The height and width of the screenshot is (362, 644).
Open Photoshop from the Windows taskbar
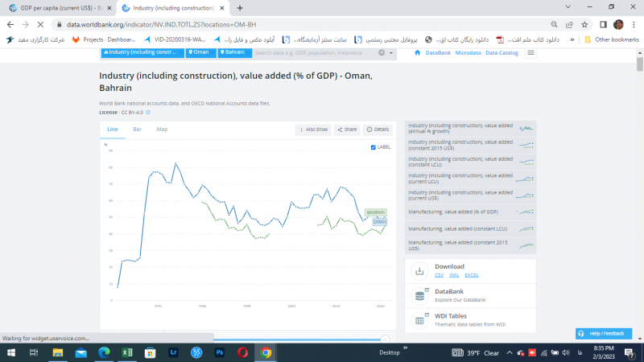tap(219, 352)
